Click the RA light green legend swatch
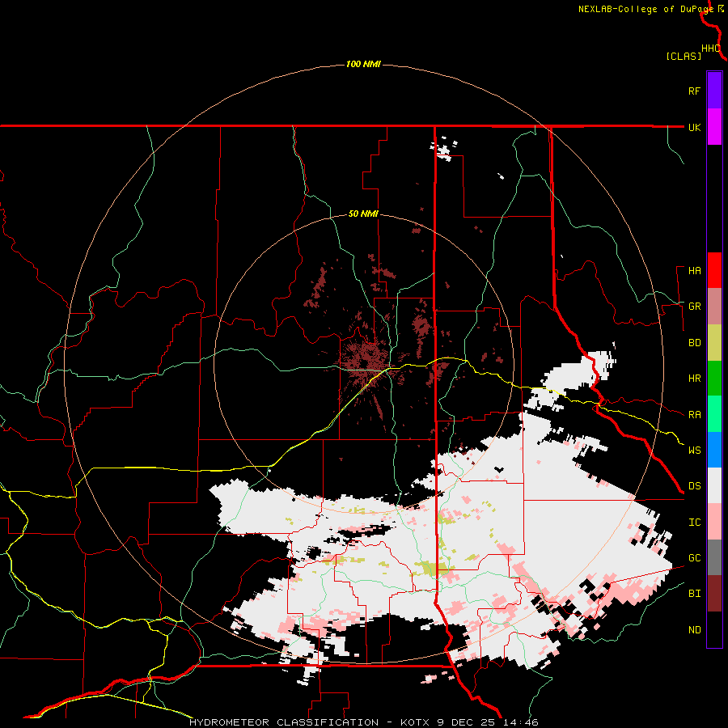Screen dimensions: 728x728 tap(714, 413)
